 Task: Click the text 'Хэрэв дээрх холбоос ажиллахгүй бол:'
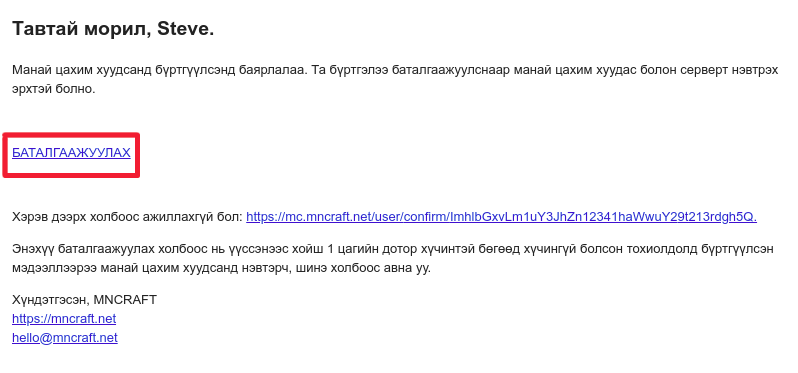pyautogui.click(x=127, y=217)
